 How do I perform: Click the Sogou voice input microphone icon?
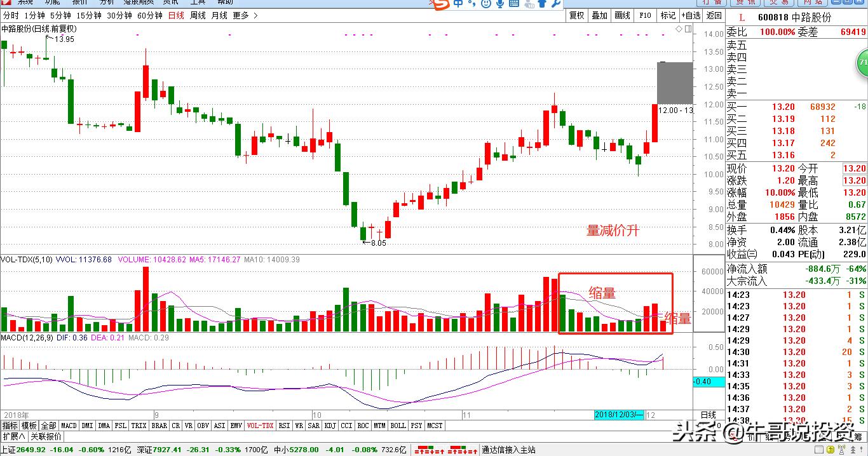500,4
